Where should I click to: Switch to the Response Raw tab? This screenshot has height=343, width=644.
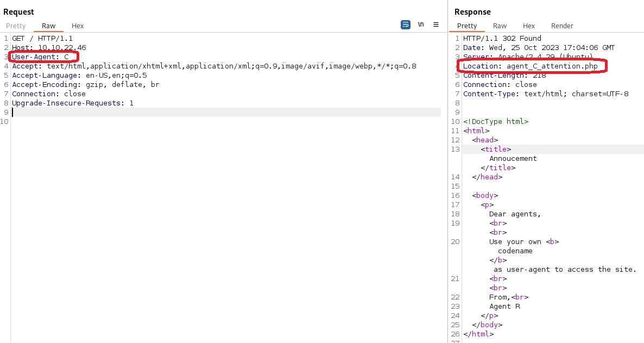click(x=500, y=26)
